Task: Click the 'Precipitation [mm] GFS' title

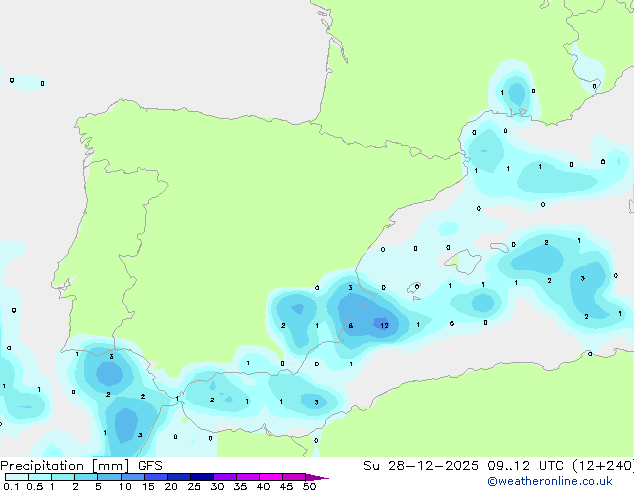Action: (81, 466)
